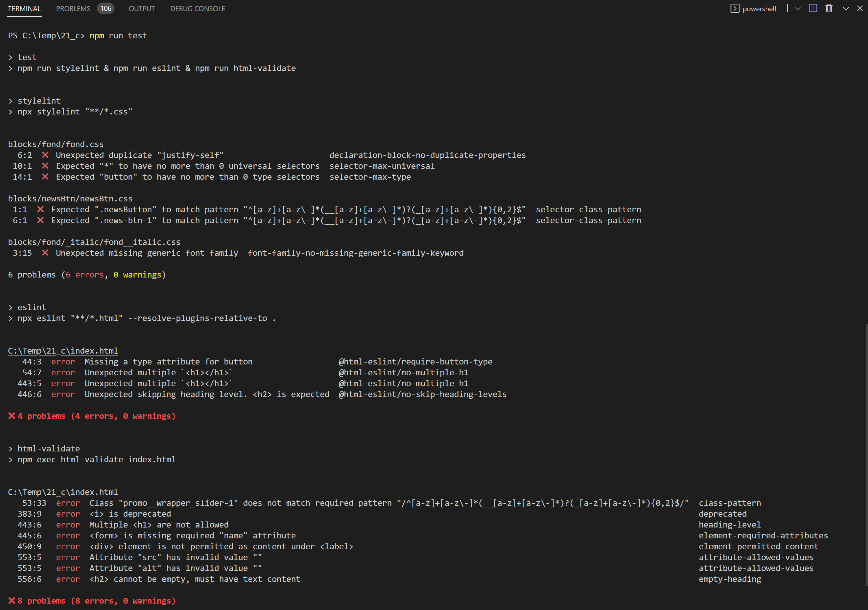Click the @html-eslint/no-skip-heading-levels rule

pos(423,394)
